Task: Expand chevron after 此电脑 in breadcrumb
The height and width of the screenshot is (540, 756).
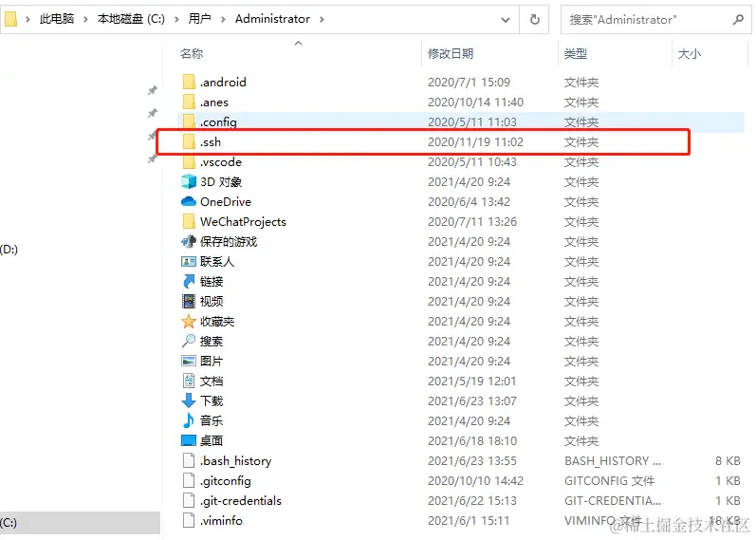Action: [85, 19]
